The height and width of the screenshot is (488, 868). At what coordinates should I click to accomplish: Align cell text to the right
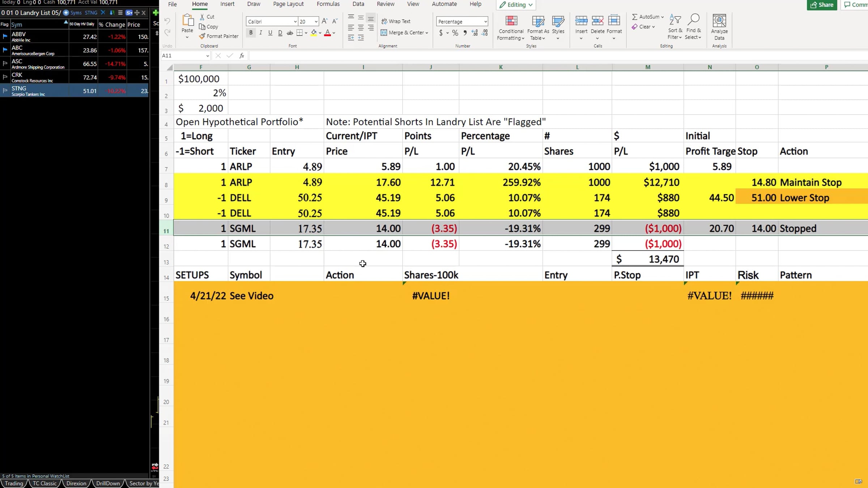[x=371, y=27]
